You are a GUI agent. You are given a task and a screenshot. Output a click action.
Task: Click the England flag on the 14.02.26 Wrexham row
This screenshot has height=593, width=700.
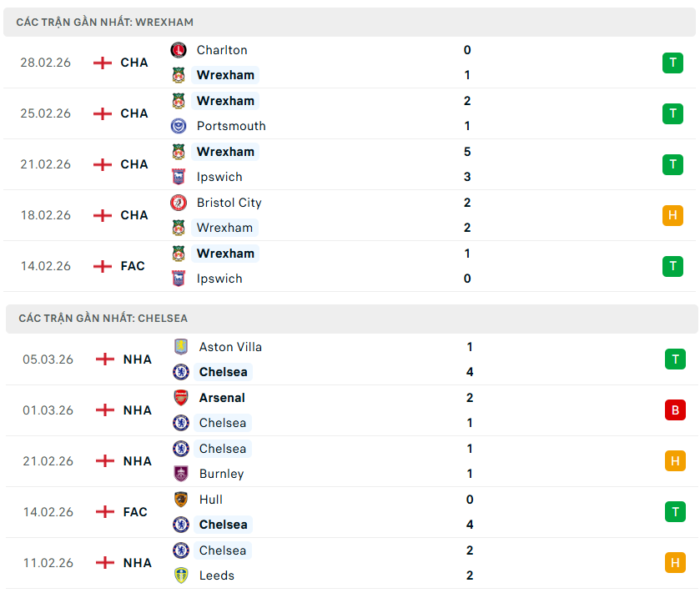coord(103,266)
